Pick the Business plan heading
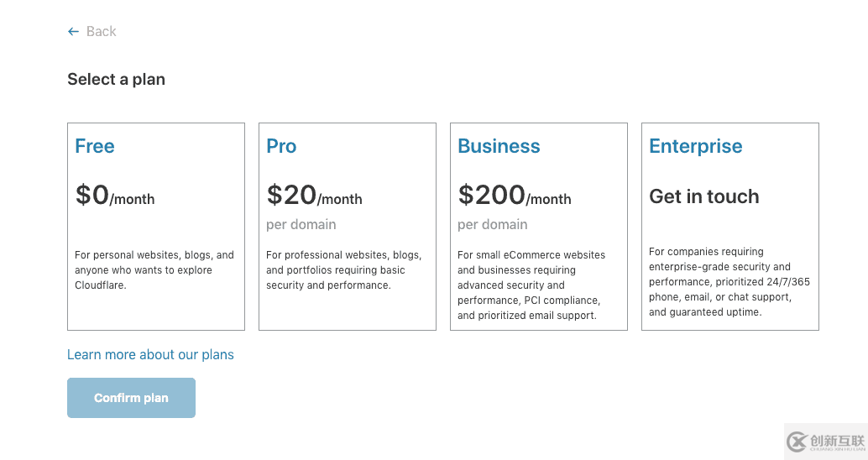 499,146
